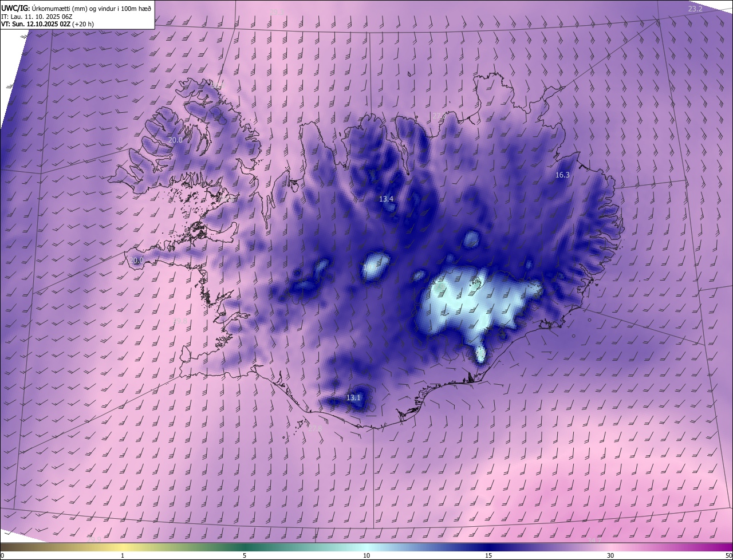Click the 1 tick label on the color scale
733x560 pixels.
point(123,555)
